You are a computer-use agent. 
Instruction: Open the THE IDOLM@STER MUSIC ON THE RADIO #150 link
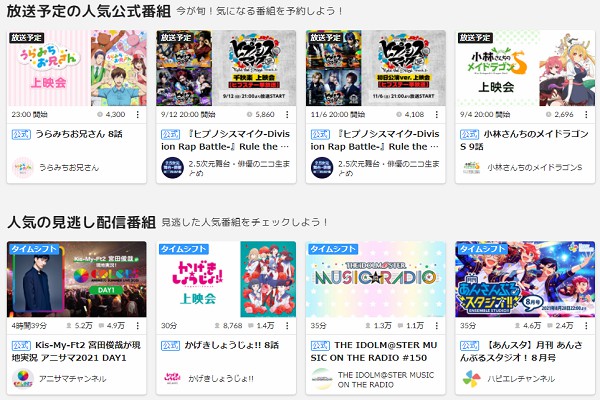374,351
